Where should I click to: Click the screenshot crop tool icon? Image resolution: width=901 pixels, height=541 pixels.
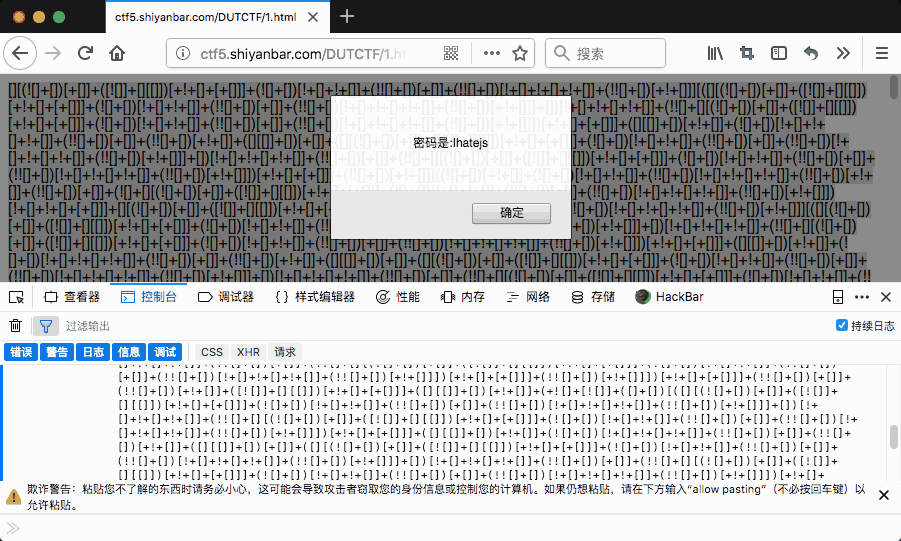(x=747, y=53)
